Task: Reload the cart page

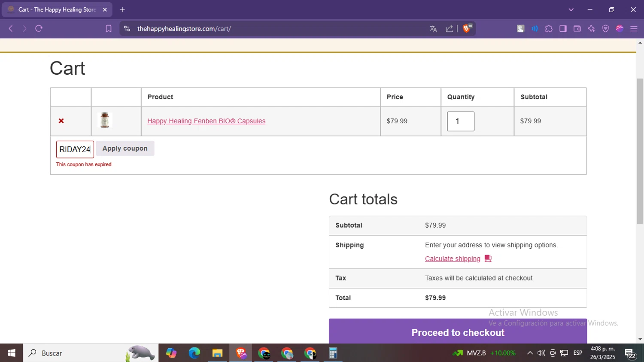Action: click(39, 29)
